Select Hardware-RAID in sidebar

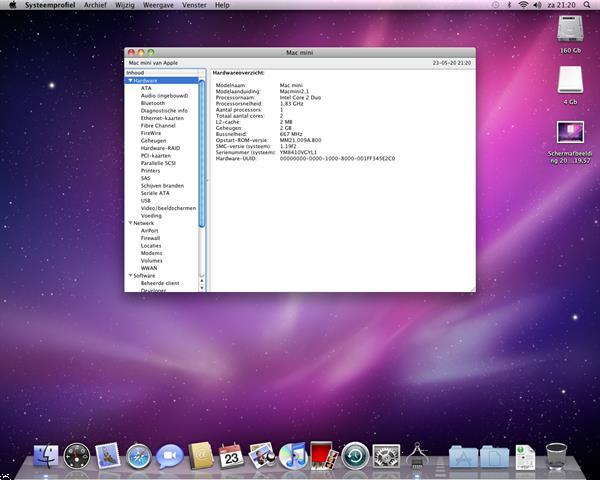(160, 148)
